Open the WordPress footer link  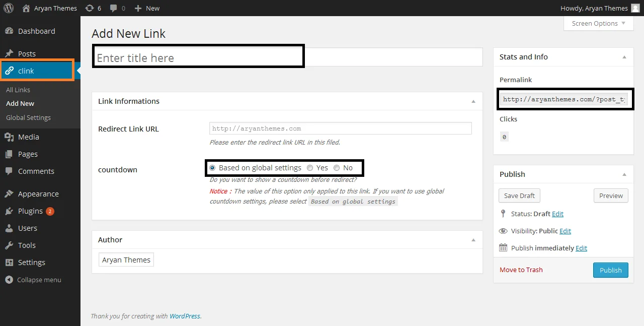point(185,316)
